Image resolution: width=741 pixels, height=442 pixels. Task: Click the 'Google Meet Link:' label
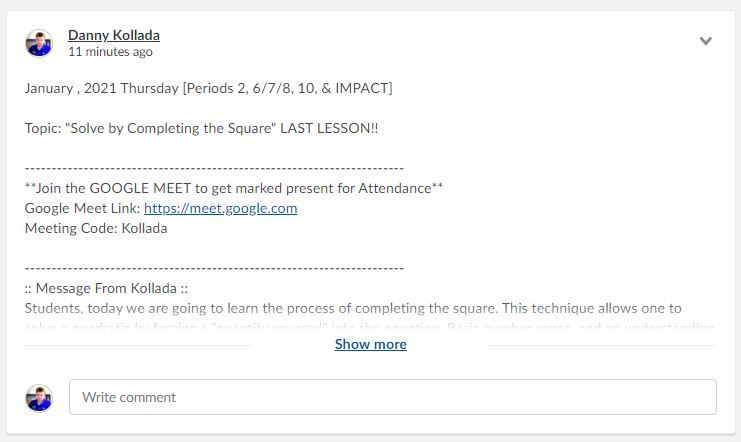click(x=82, y=208)
